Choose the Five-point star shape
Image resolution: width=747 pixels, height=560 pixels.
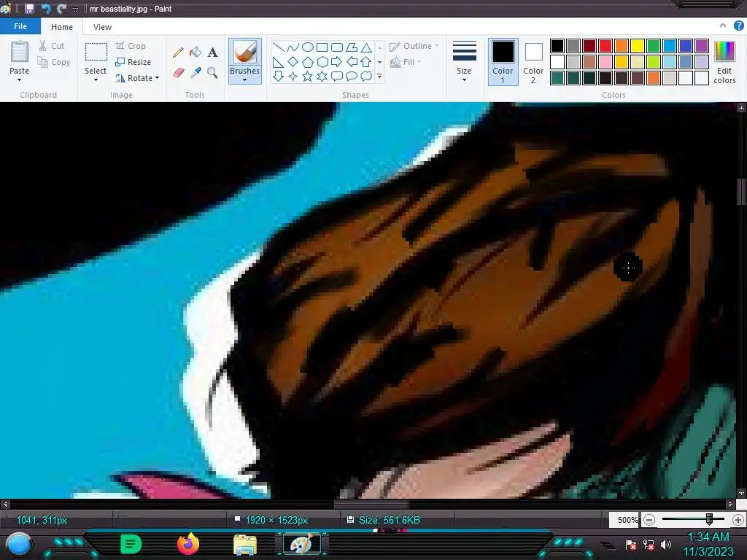point(308,76)
